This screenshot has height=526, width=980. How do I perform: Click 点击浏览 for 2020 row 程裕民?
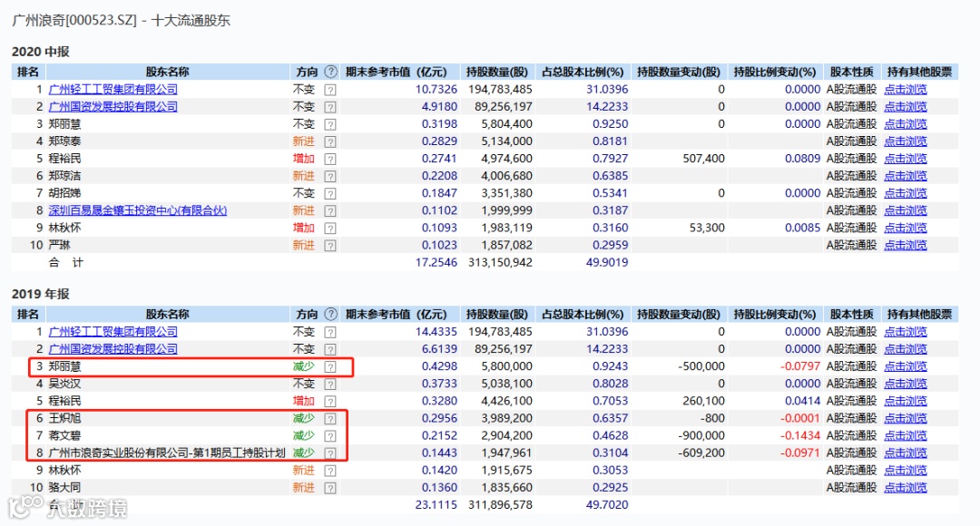click(906, 159)
